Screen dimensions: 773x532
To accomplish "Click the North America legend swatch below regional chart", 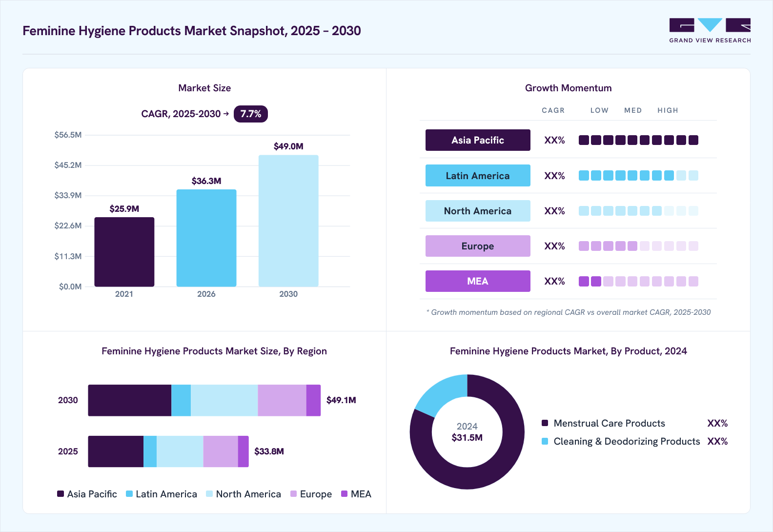I will click(x=209, y=494).
